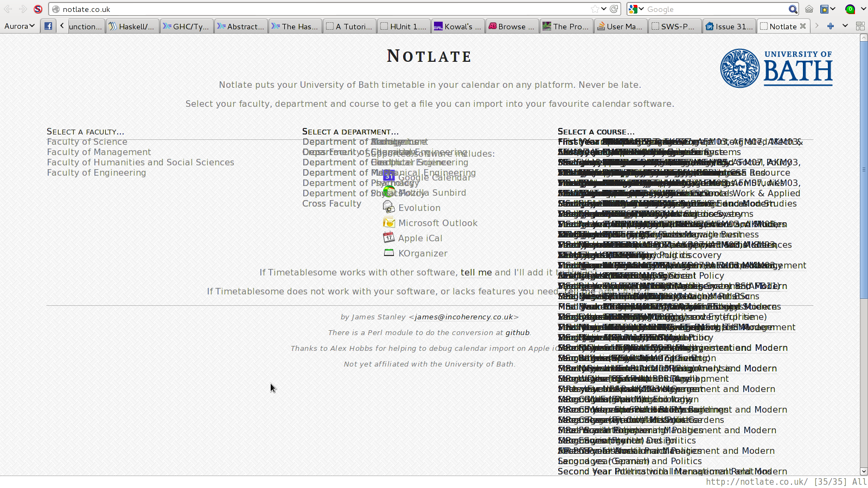Click the NoScript icon beside the address bar
Image resolution: width=868 pixels, height=488 pixels.
tap(38, 9)
